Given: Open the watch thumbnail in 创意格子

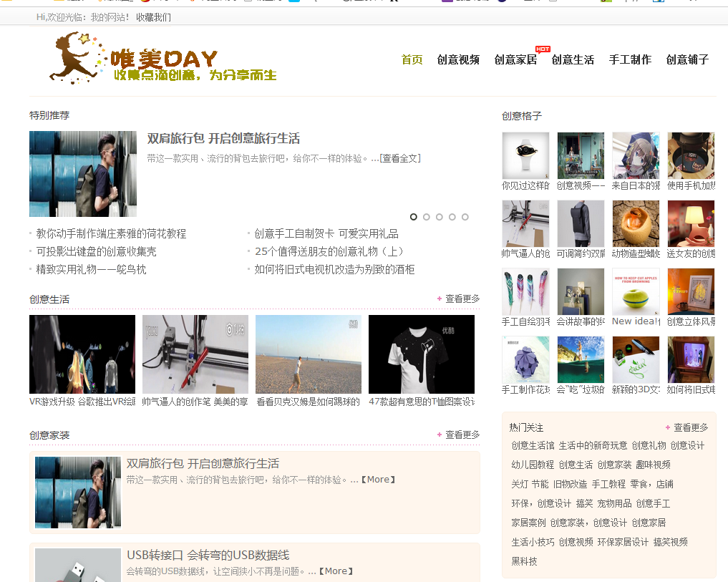Looking at the screenshot, I should click(x=525, y=155).
